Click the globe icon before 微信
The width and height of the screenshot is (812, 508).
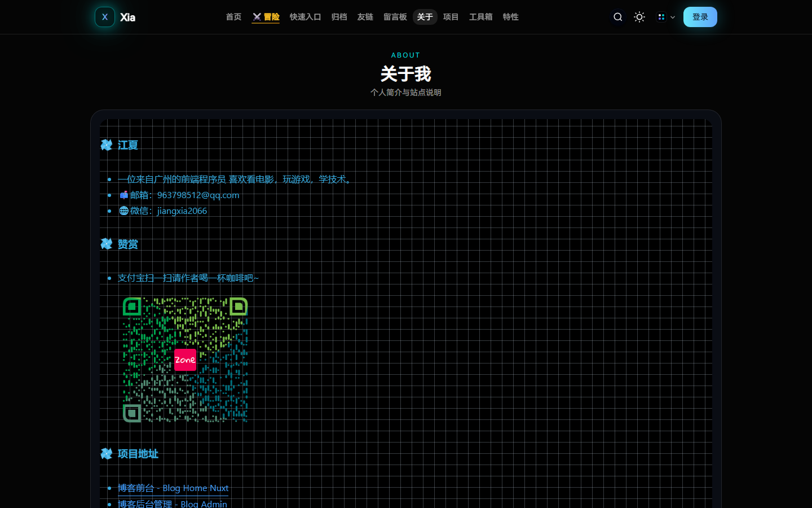[x=123, y=211]
